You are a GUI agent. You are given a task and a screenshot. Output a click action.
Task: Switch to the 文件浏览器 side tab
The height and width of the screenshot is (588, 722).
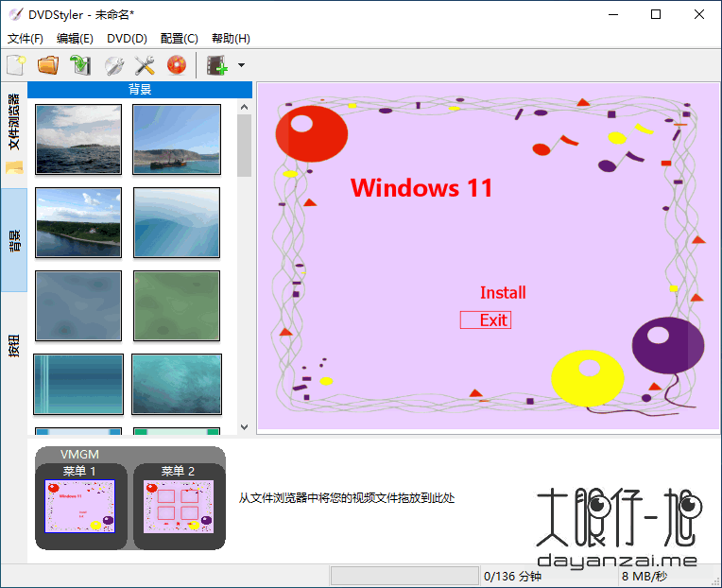click(14, 135)
